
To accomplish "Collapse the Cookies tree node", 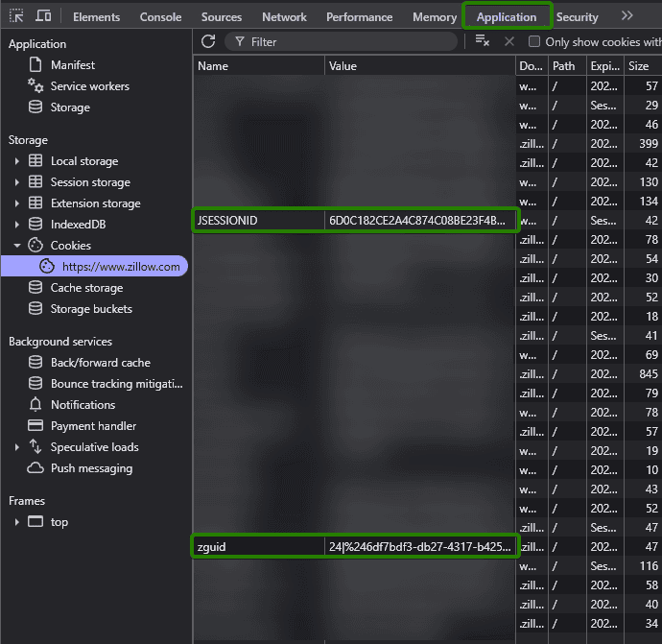I will (17, 246).
